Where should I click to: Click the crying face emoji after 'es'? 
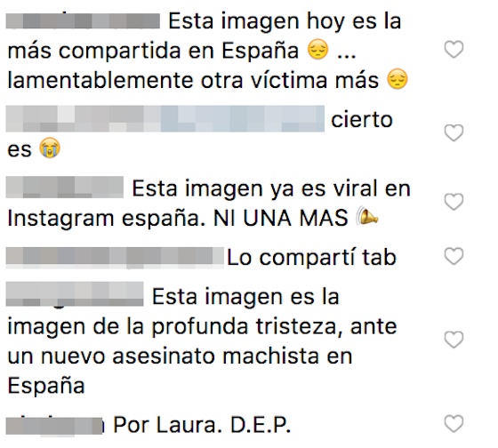tap(50, 148)
